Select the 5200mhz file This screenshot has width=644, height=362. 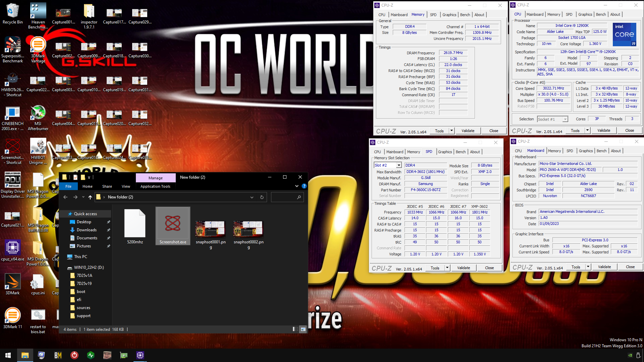(135, 226)
